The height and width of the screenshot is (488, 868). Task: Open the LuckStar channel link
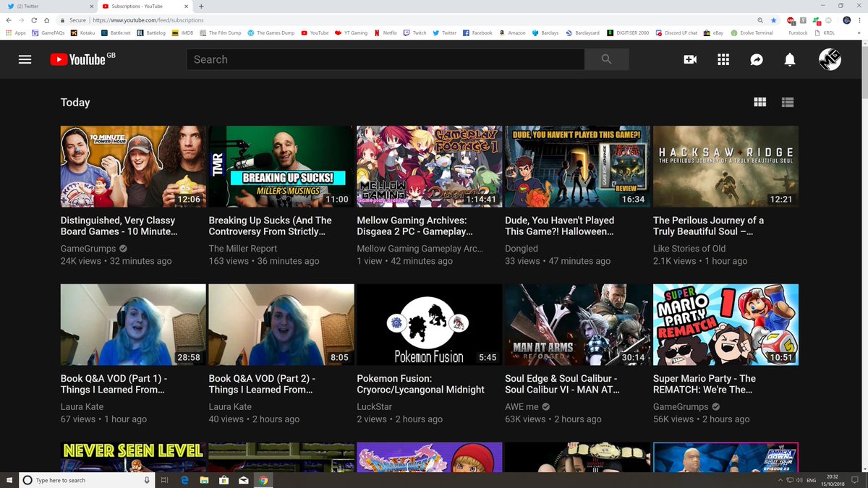[374, 406]
